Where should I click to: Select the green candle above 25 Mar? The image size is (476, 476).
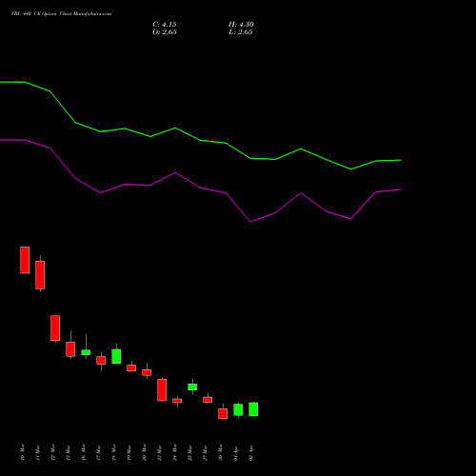pyautogui.click(x=192, y=387)
